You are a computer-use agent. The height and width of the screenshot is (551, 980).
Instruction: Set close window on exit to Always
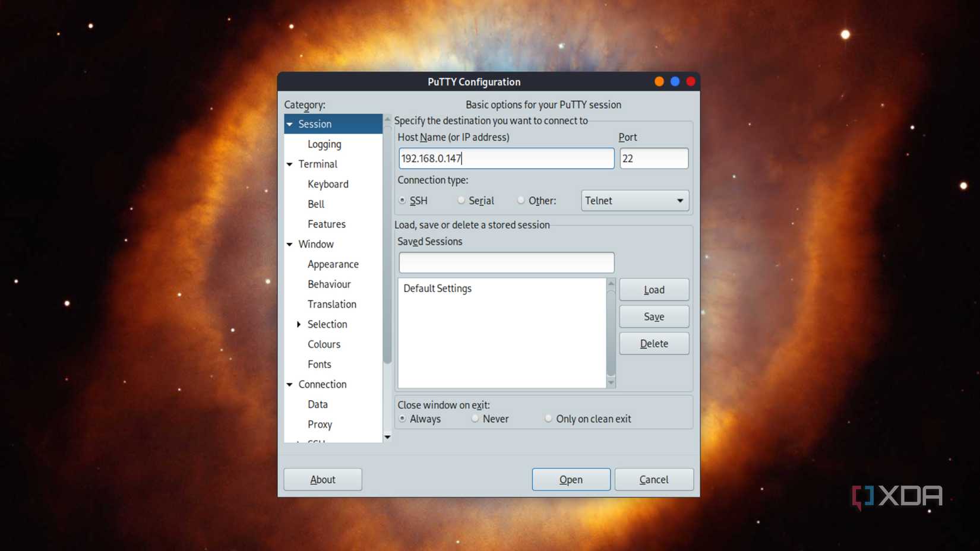(x=403, y=419)
